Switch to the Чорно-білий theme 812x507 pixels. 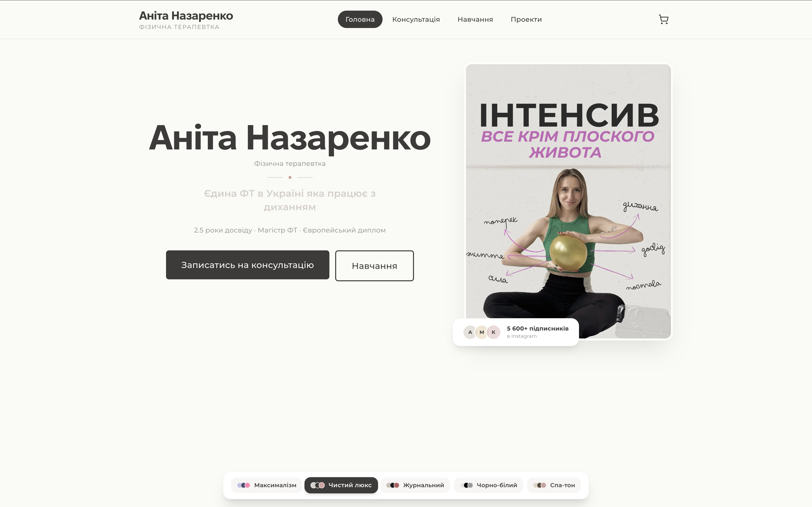[489, 485]
